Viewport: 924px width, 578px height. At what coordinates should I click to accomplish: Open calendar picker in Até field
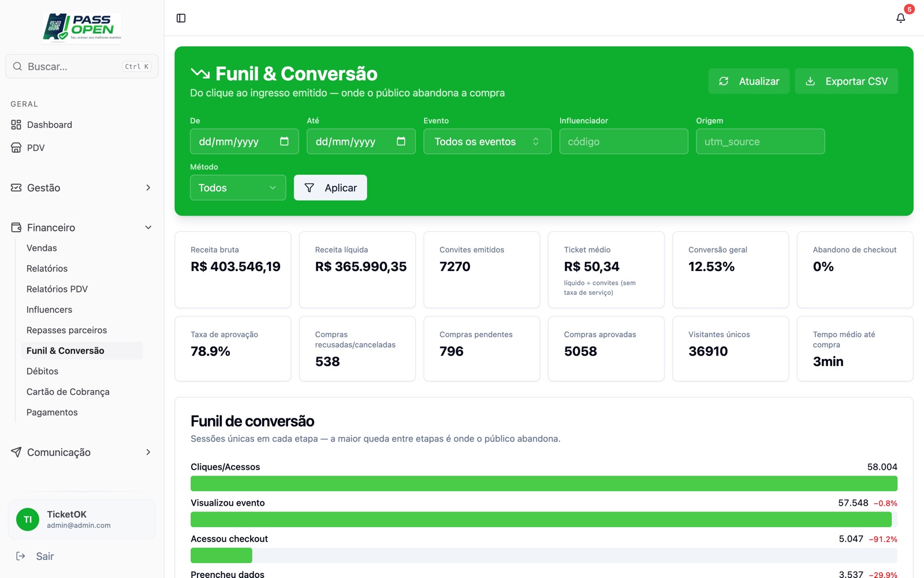pos(401,142)
